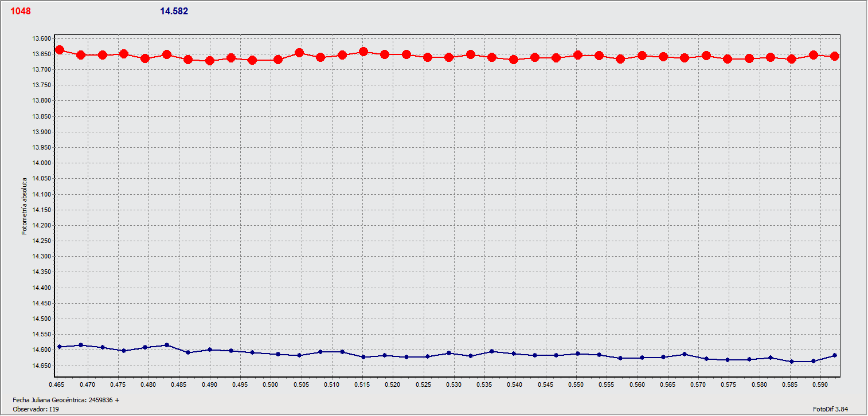Click red data point above the 0.515 tick

click(x=363, y=52)
